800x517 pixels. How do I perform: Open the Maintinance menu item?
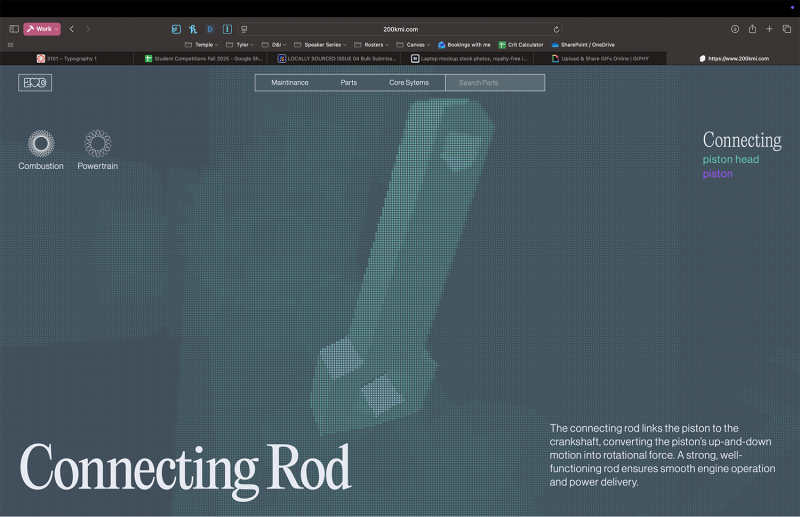pyautogui.click(x=290, y=83)
